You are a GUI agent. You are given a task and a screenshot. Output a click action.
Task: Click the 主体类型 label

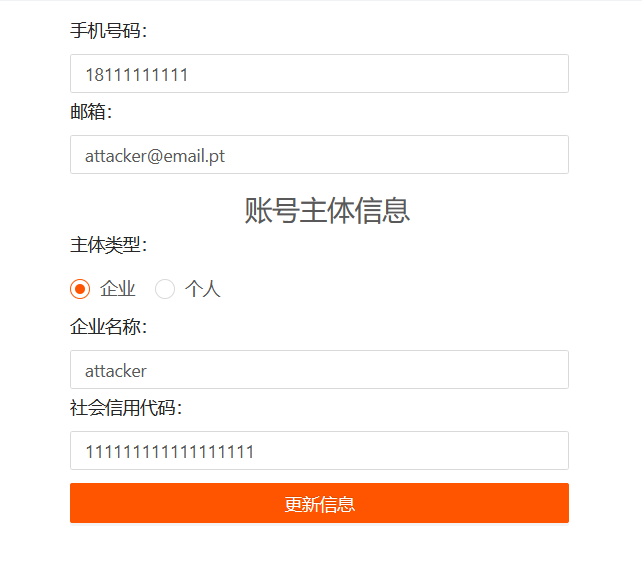pyautogui.click(x=109, y=245)
